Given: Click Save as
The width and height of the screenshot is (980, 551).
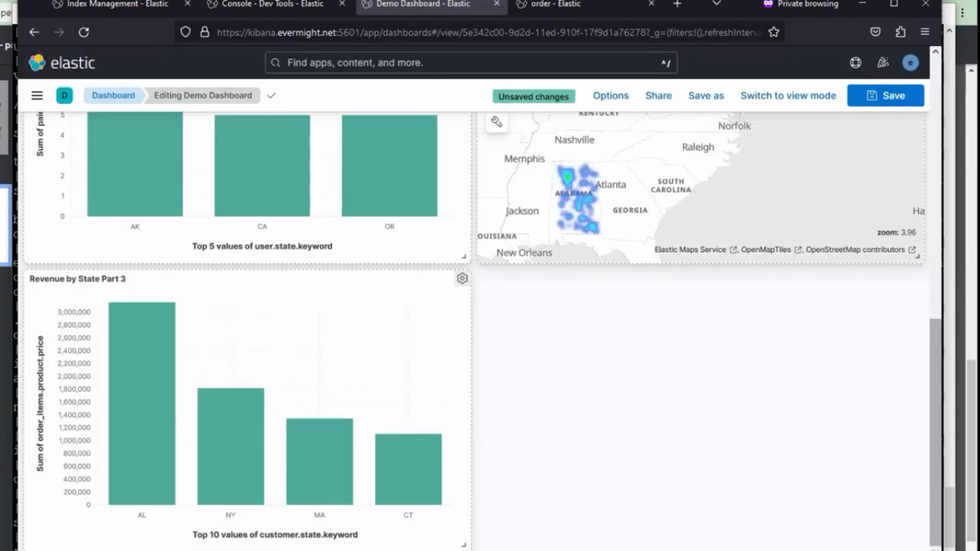Looking at the screenshot, I should 706,95.
